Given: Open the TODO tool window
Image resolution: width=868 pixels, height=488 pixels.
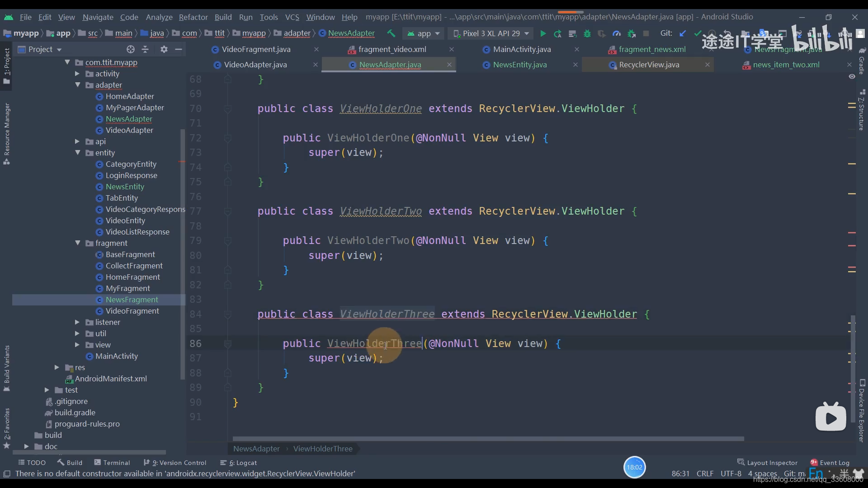Looking at the screenshot, I should point(32,463).
